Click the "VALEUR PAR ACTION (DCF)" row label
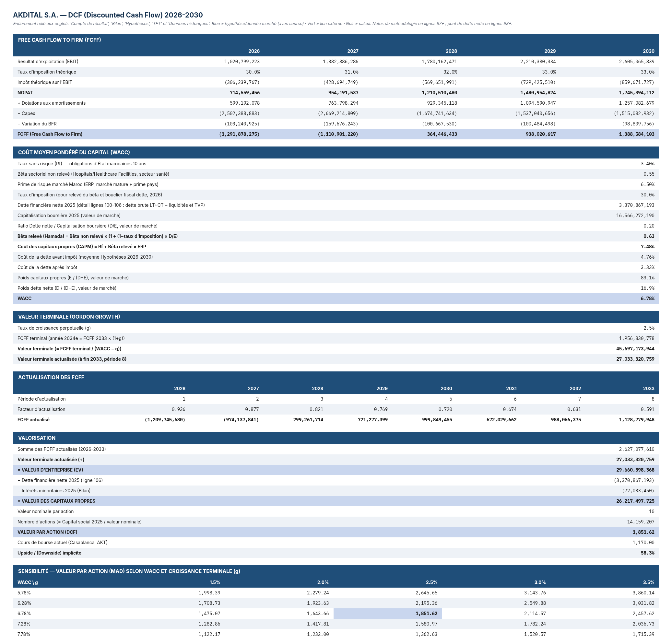The image size is (672, 644). coord(47,532)
